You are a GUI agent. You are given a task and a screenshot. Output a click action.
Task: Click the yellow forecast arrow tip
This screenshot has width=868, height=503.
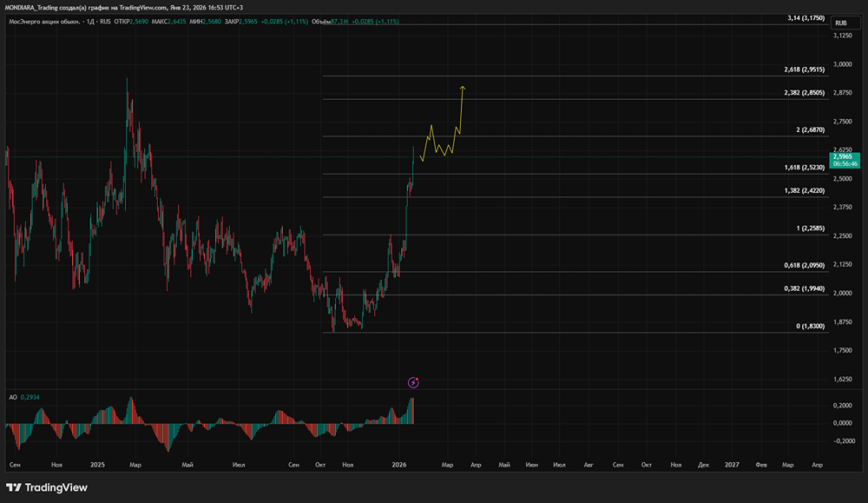click(464, 87)
